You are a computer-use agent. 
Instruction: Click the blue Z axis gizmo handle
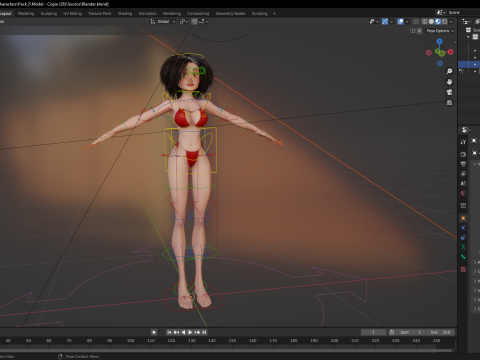(439, 41)
